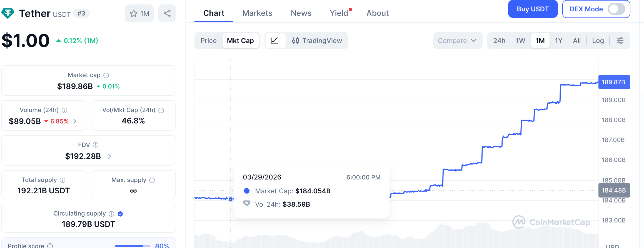644x248 pixels.
Task: Select the line chart view icon
Action: tap(274, 41)
